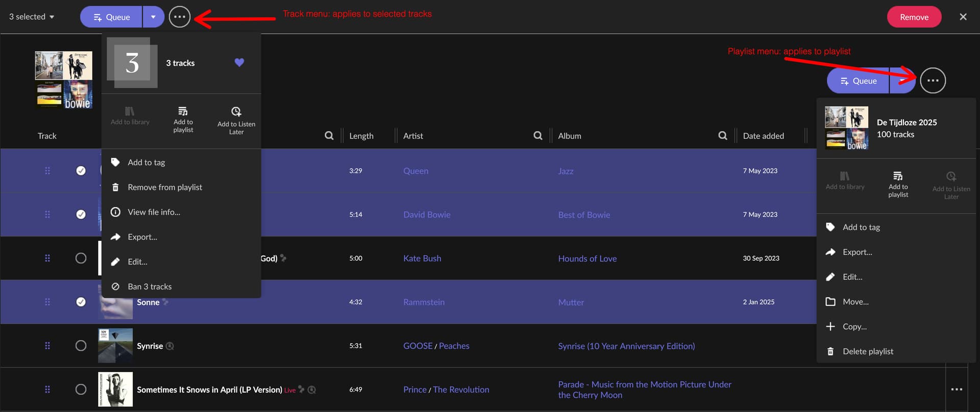
Task: Click the Synrise album art thumbnail
Action: (x=115, y=346)
